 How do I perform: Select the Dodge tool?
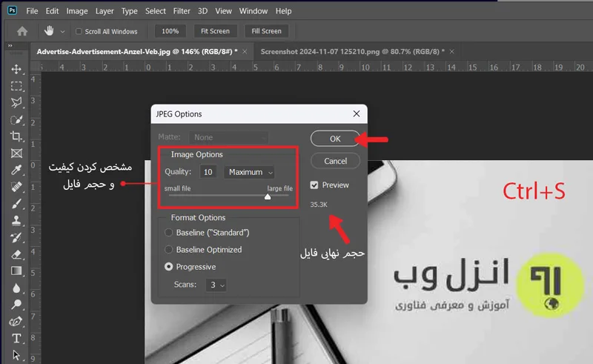click(16, 304)
